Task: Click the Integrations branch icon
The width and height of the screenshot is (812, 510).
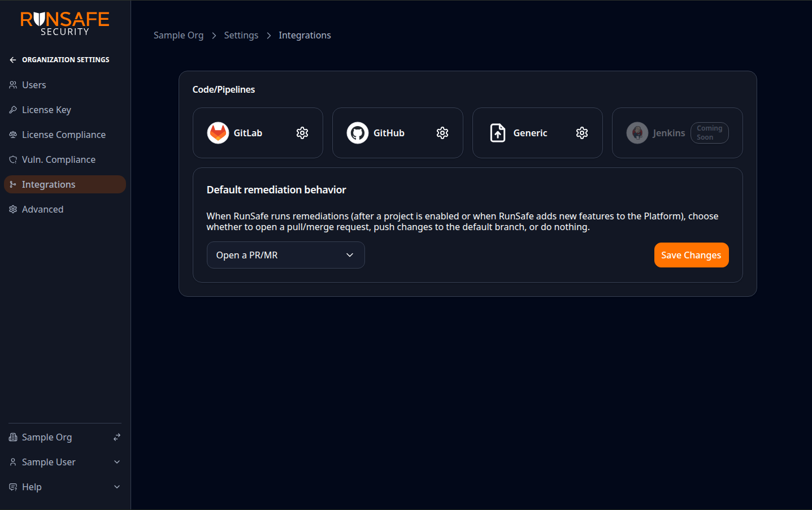Action: (x=13, y=184)
